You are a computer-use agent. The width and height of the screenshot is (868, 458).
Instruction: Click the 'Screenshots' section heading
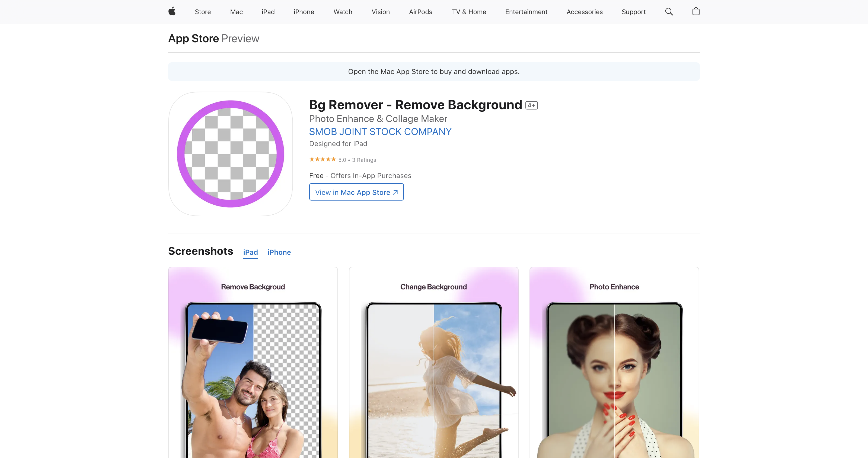tap(201, 251)
